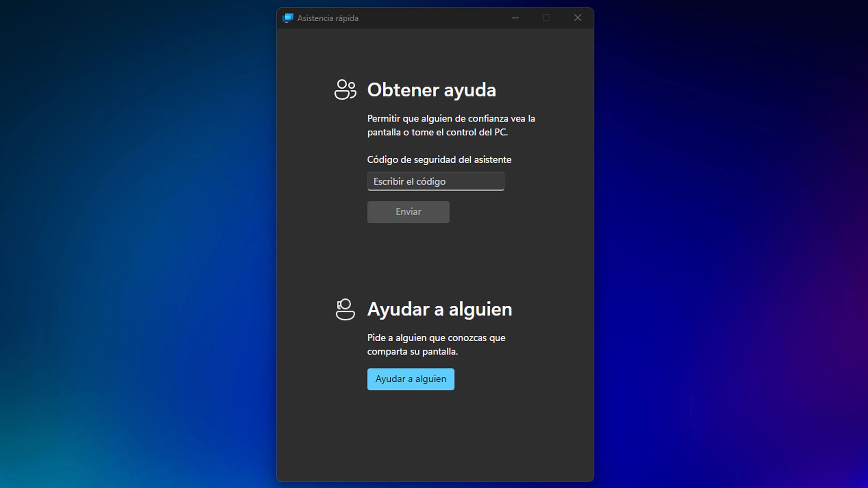Click the Asistencia rápida title text
868x488 pixels.
(328, 18)
